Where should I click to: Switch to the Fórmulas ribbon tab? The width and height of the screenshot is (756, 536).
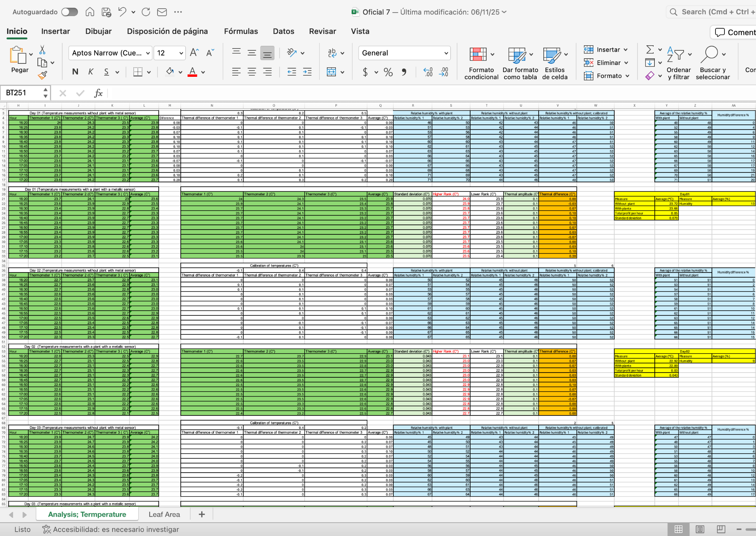[x=241, y=32]
